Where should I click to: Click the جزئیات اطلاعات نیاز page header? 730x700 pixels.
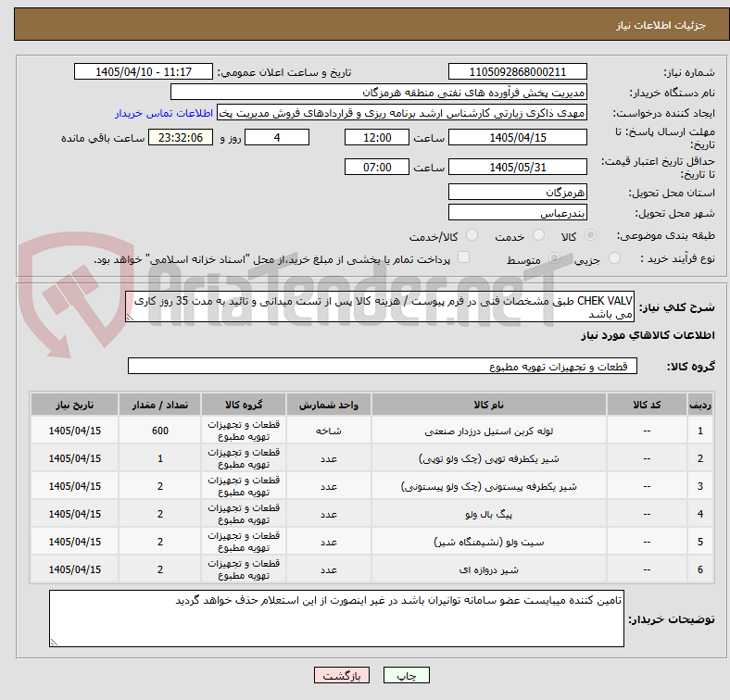pyautogui.click(x=661, y=25)
